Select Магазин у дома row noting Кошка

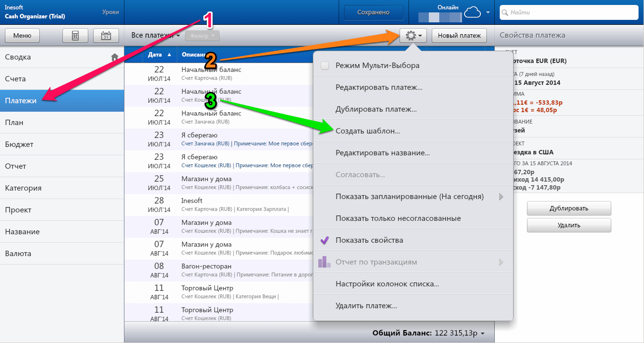point(219,226)
